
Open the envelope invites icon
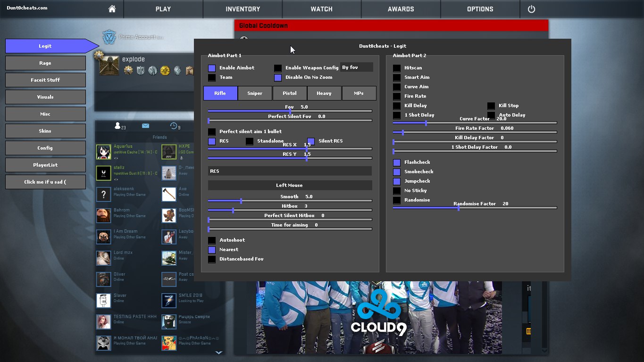[x=145, y=126]
